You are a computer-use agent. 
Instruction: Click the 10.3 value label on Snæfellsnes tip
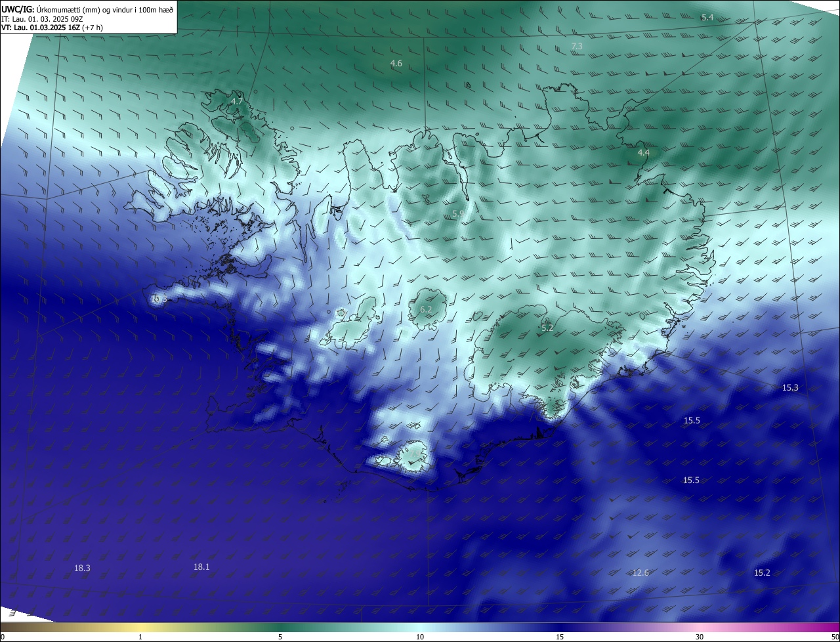tap(159, 299)
